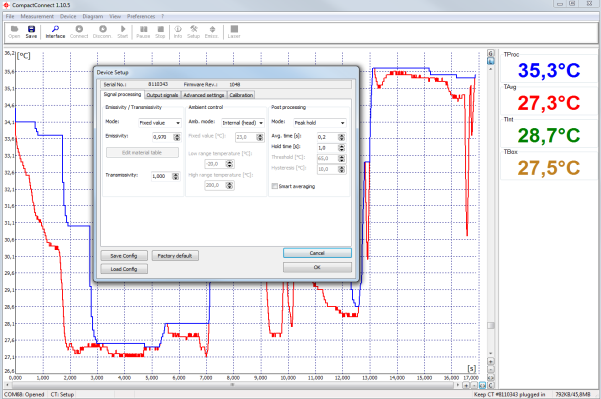Click the Save Config button
Viewport: 601px width, 399px height.
coord(124,256)
